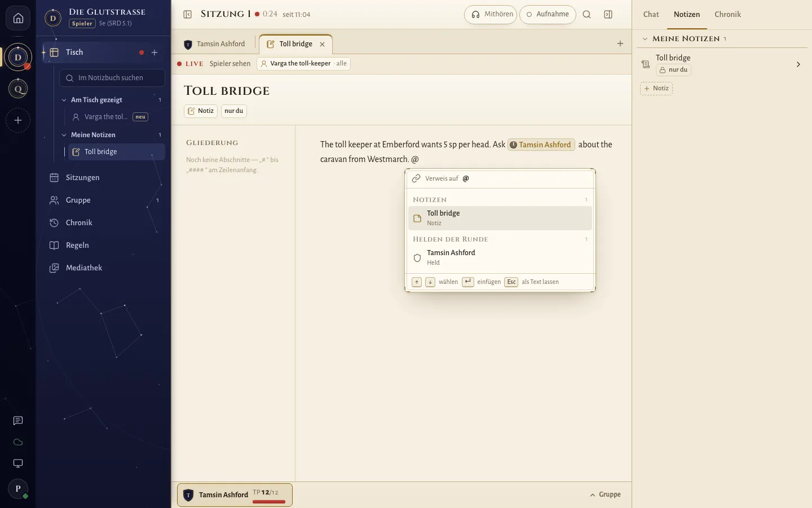The width and height of the screenshot is (812, 508).
Task: Select Toll bridge note in sidebar tree
Action: tap(116, 152)
